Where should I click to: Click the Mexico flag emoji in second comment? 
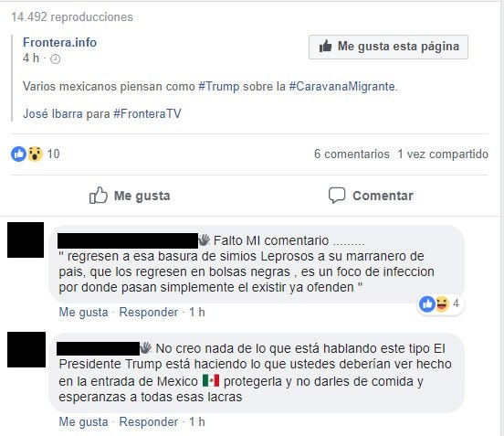[x=211, y=380]
